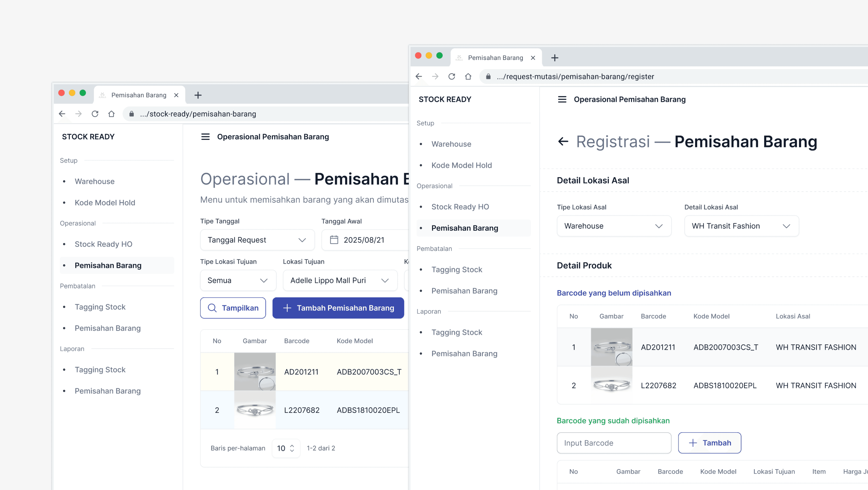The image size is (868, 490).
Task: Open the Tipe Tanggal dropdown
Action: coord(257,240)
